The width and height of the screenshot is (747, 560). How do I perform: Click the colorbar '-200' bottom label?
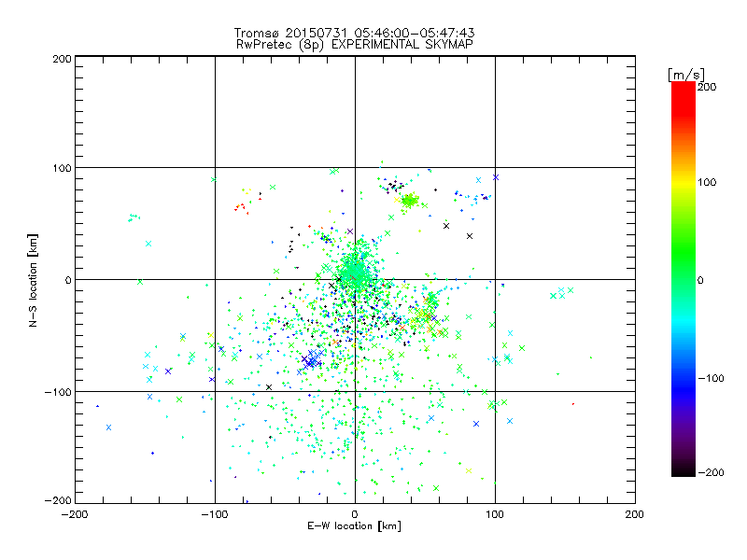point(712,472)
